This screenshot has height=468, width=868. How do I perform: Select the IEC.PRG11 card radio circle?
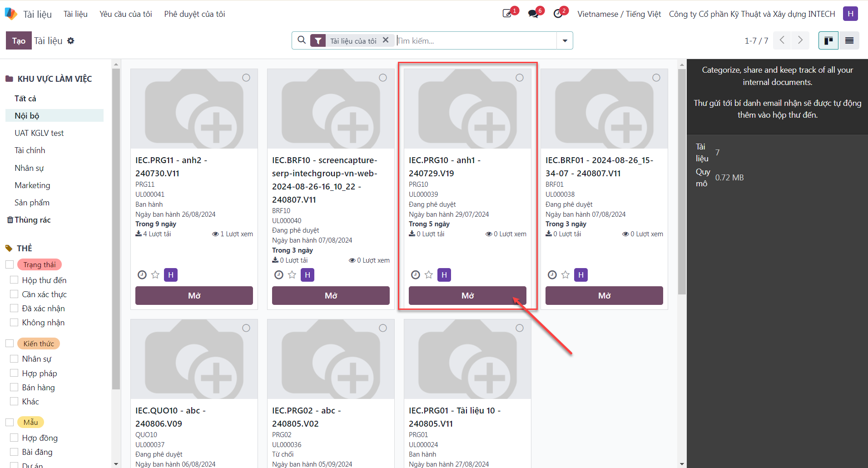[246, 78]
